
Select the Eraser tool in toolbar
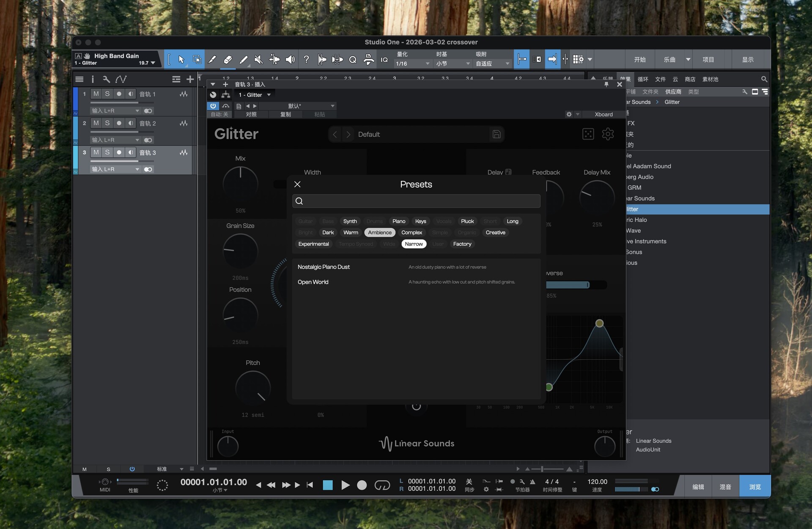228,60
